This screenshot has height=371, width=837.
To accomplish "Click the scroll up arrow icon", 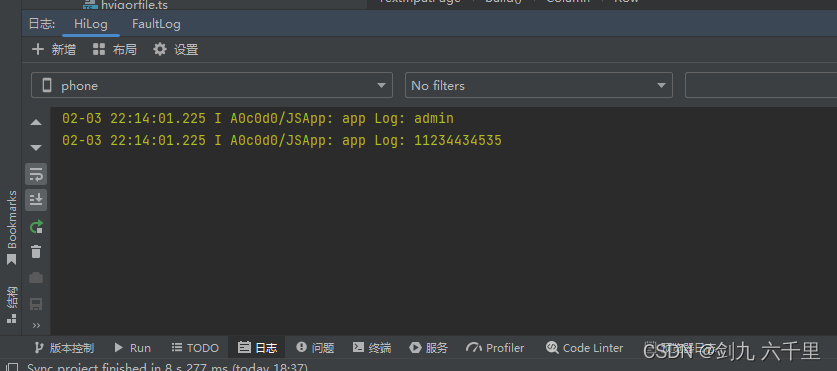I will [x=36, y=122].
